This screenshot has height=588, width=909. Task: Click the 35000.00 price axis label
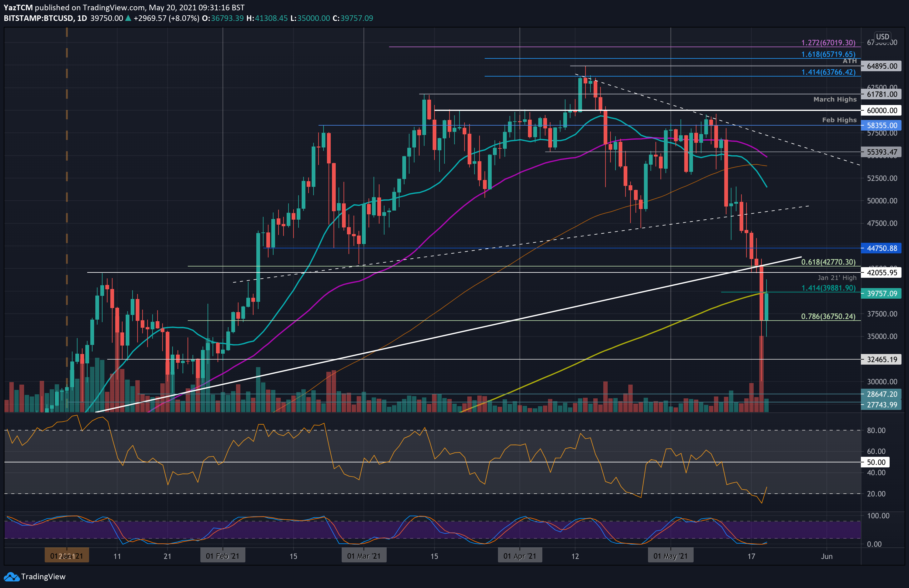pos(882,336)
